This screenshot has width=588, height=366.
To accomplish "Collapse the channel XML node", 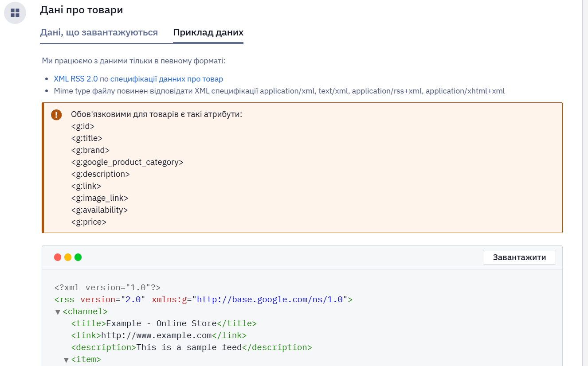I will tap(58, 312).
